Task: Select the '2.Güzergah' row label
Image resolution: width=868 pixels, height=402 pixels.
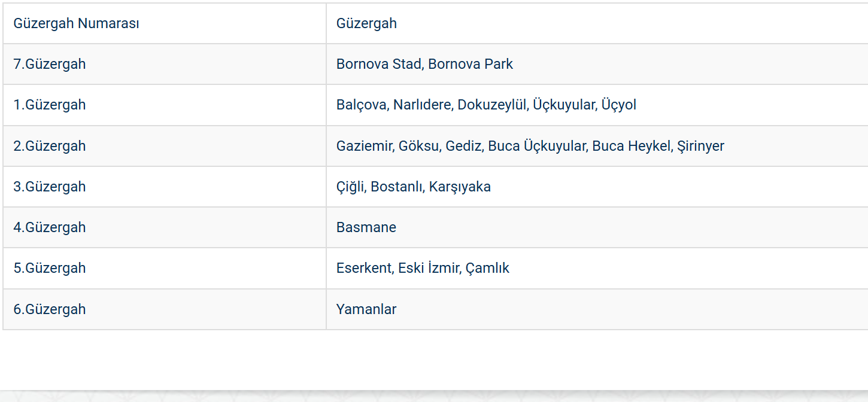Action: click(50, 146)
